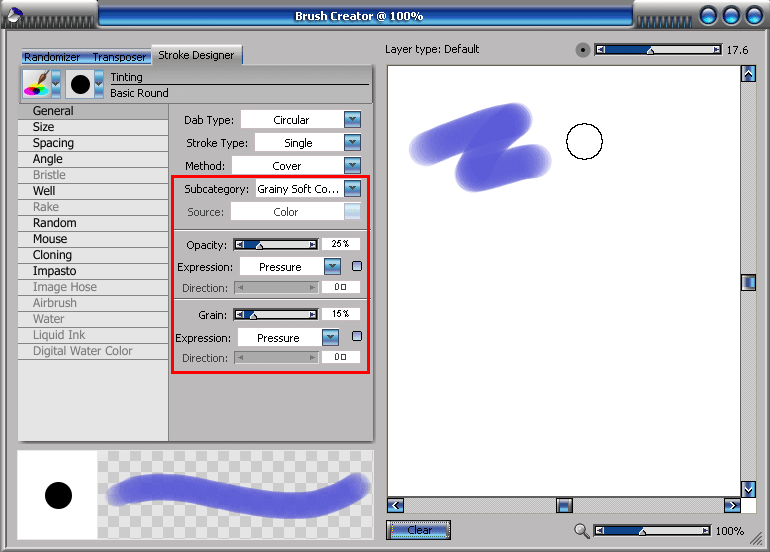Click right arrow of Opacity slider

tap(313, 245)
